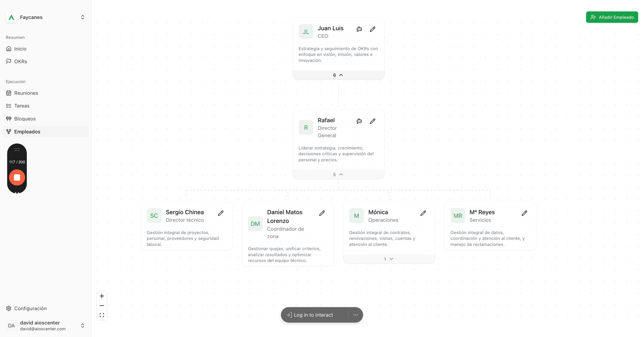Click the robot icon on Rafael card
644x337 pixels.
click(x=359, y=121)
